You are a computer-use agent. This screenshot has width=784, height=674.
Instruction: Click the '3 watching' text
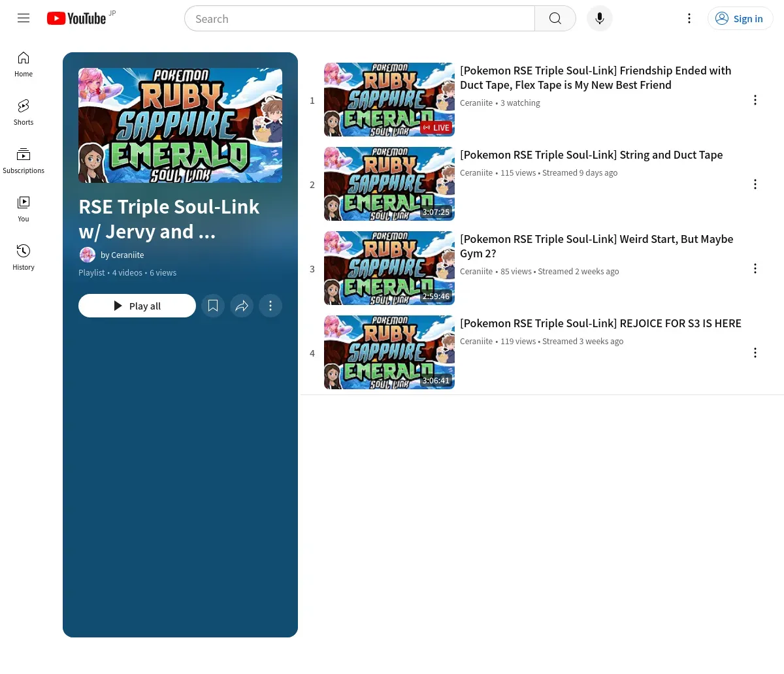520,103
